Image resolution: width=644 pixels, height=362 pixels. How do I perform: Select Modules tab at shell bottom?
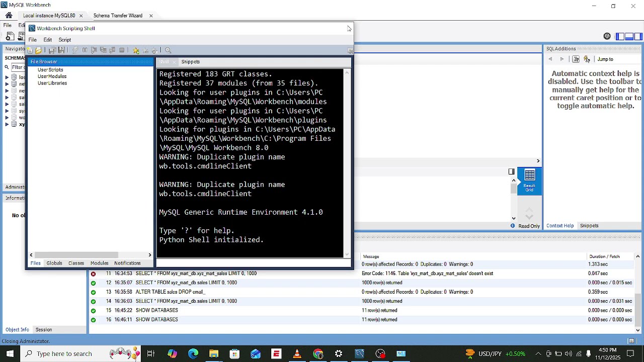(x=100, y=263)
